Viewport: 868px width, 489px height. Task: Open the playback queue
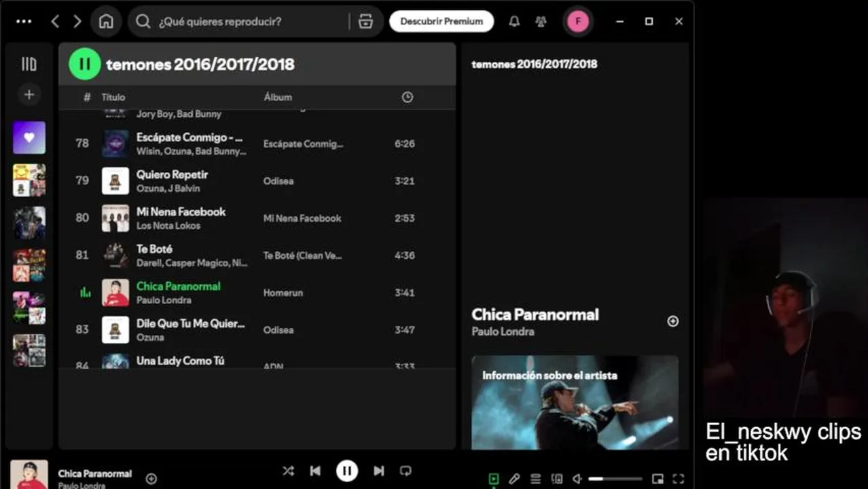[x=535, y=479]
